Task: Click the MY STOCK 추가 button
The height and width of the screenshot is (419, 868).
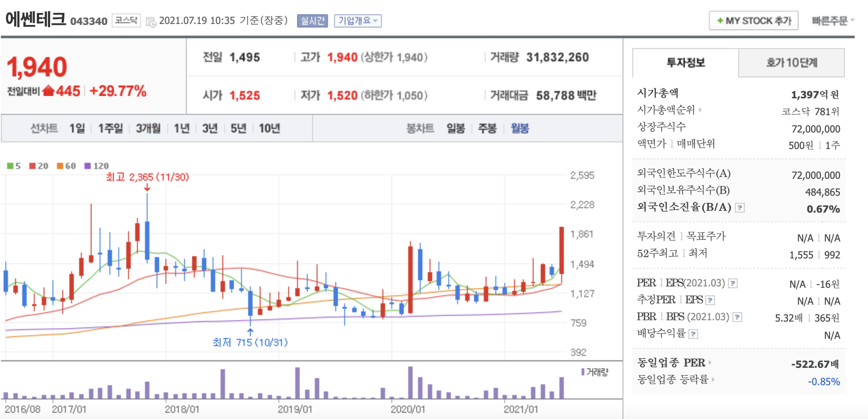Action: point(754,20)
